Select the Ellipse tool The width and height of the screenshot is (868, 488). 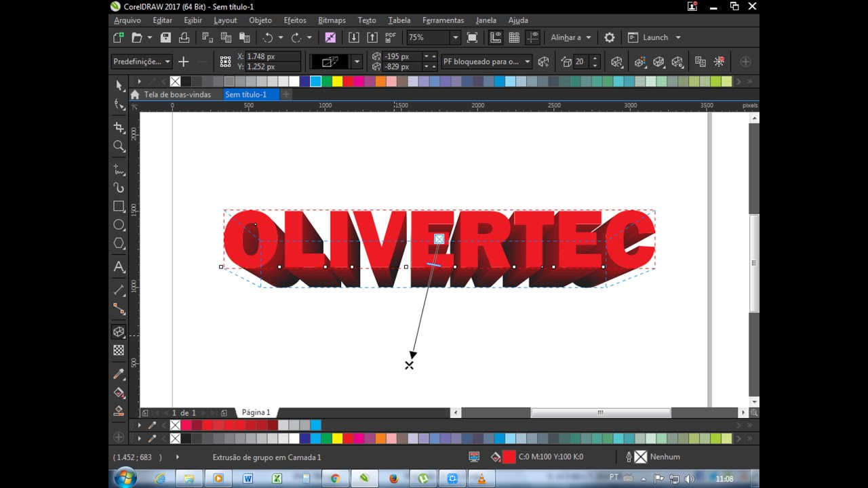pyautogui.click(x=119, y=224)
